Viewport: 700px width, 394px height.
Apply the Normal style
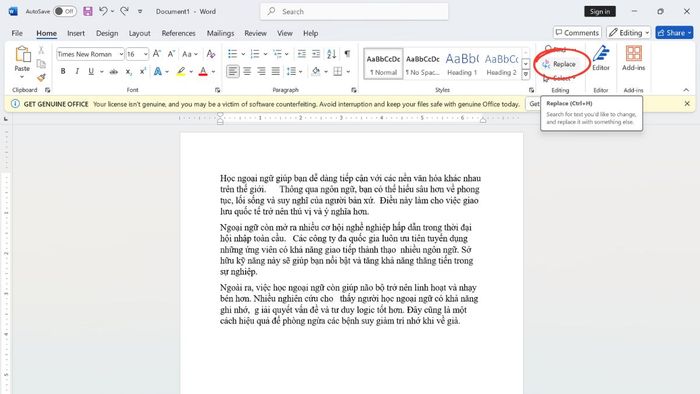point(383,64)
